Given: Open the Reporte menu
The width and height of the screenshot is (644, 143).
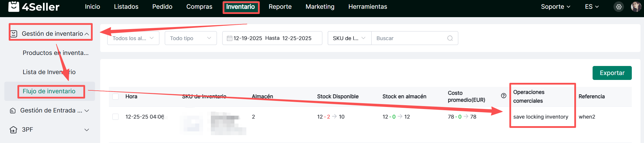Looking at the screenshot, I should tap(280, 7).
